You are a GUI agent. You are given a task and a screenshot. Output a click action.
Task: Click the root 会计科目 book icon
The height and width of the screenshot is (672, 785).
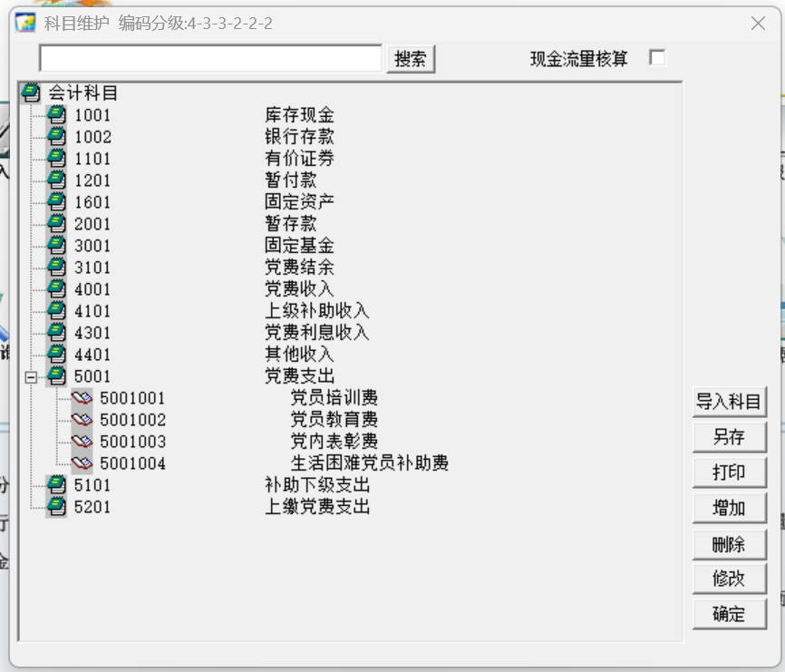(31, 93)
